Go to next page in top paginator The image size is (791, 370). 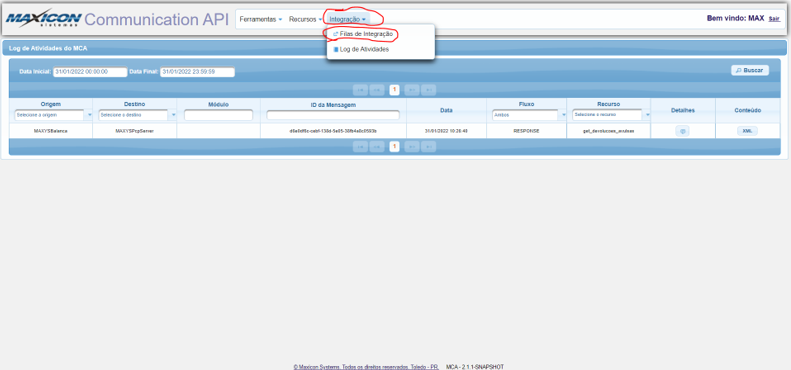[x=412, y=90]
